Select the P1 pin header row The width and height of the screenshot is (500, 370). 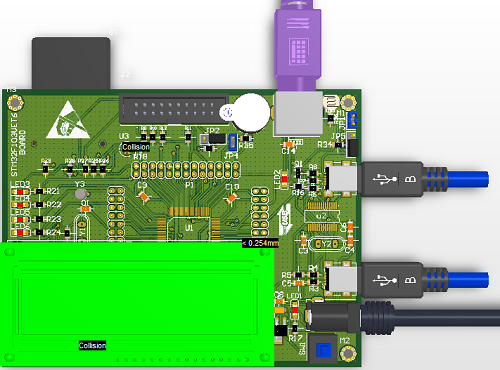186,170
